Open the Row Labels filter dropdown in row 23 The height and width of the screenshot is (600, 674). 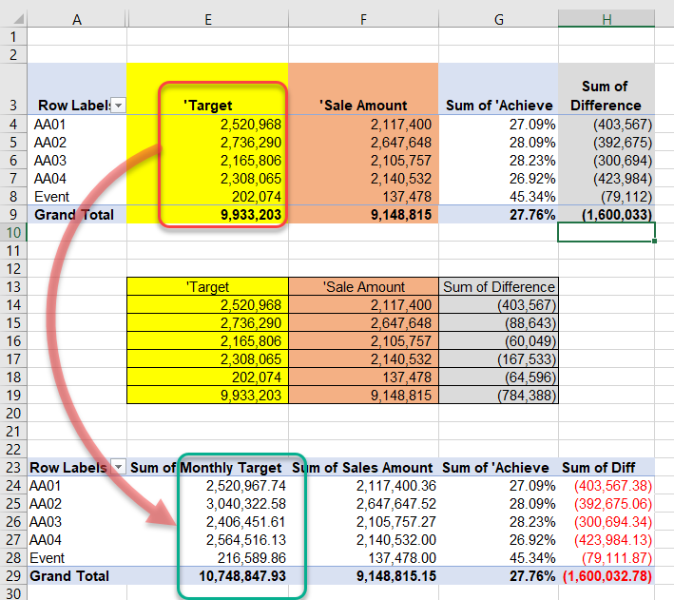click(117, 467)
